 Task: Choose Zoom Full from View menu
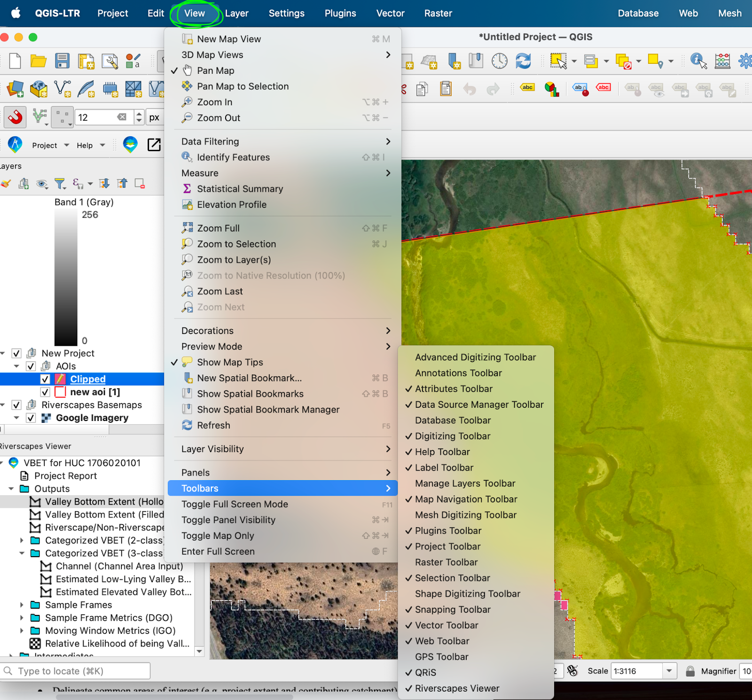[x=282, y=228]
